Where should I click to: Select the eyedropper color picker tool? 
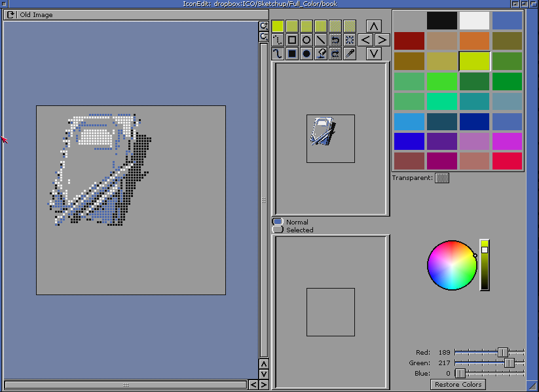coord(350,54)
